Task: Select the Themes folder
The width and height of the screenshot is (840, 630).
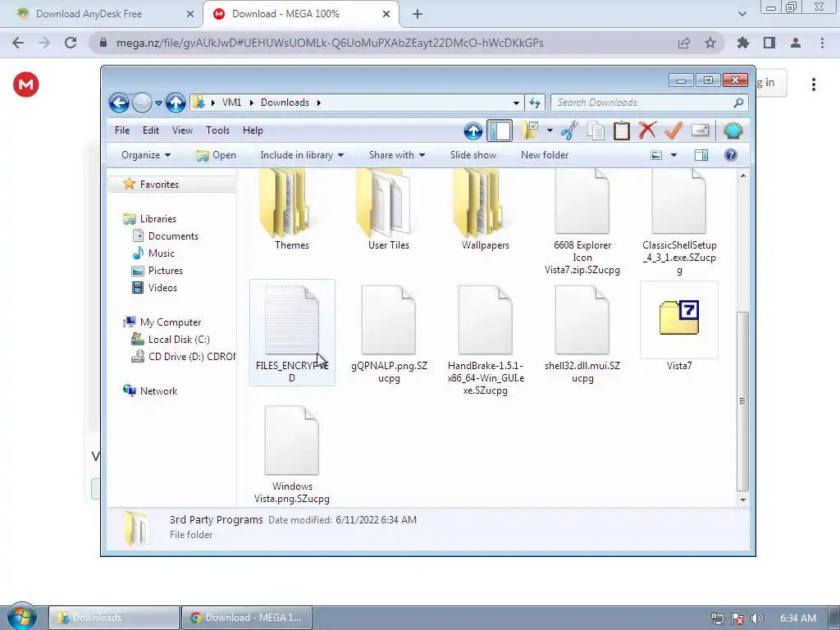Action: click(x=291, y=210)
